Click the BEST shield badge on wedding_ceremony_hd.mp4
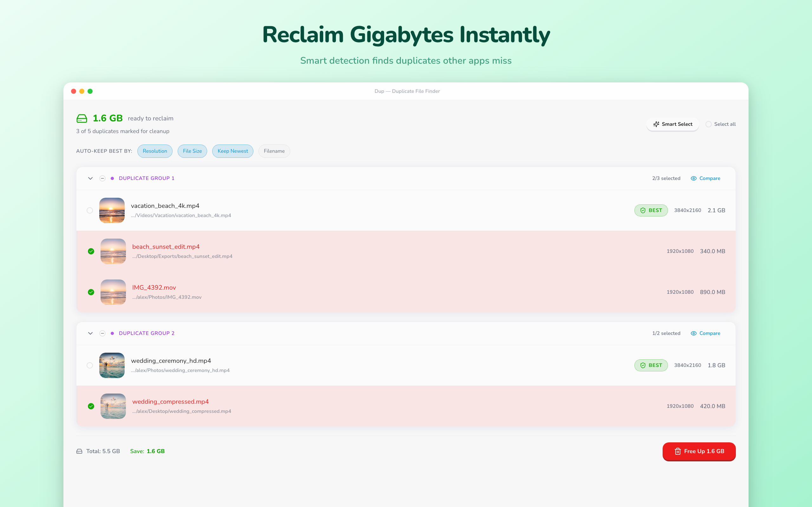The width and height of the screenshot is (812, 507). pyautogui.click(x=651, y=365)
